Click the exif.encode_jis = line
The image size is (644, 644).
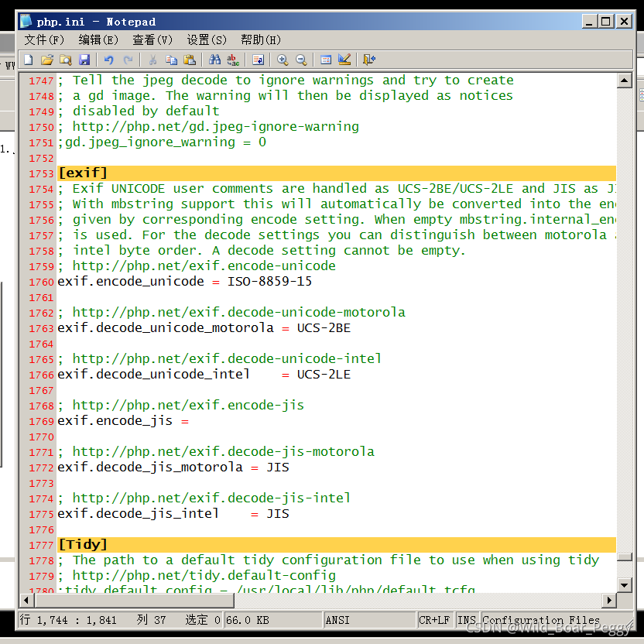pos(123,421)
